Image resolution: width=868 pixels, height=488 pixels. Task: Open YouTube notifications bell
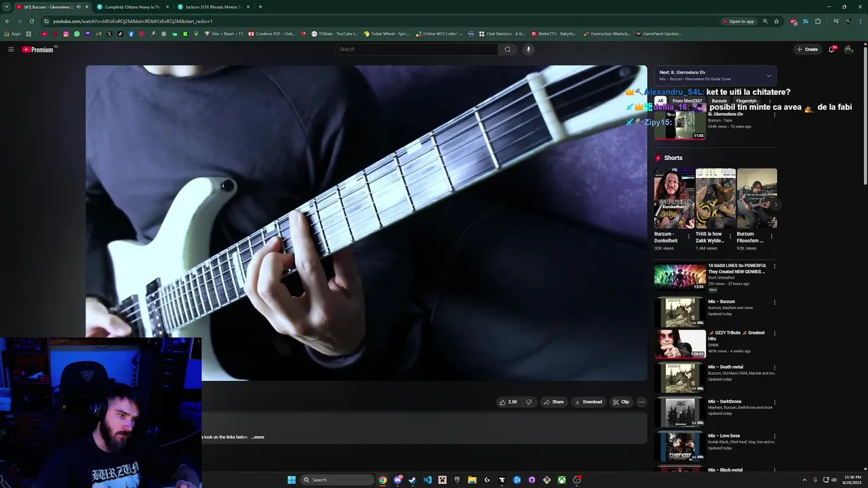(x=832, y=49)
